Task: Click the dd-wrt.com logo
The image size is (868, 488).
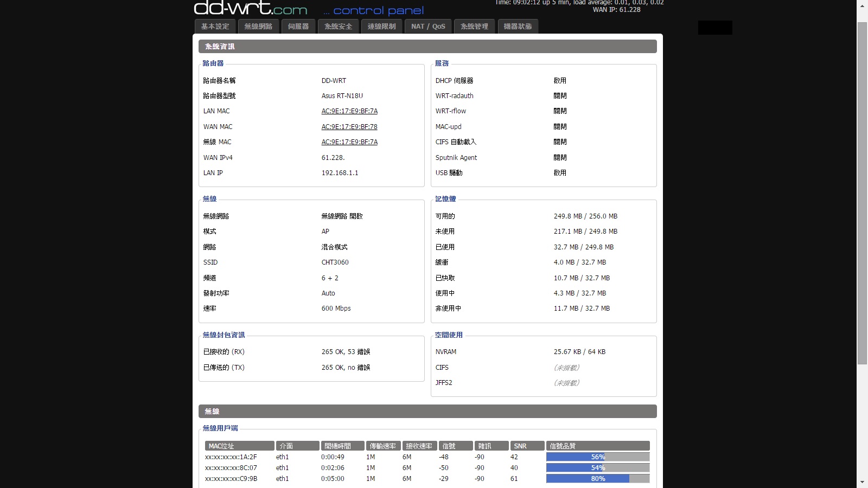Action: coord(251,8)
